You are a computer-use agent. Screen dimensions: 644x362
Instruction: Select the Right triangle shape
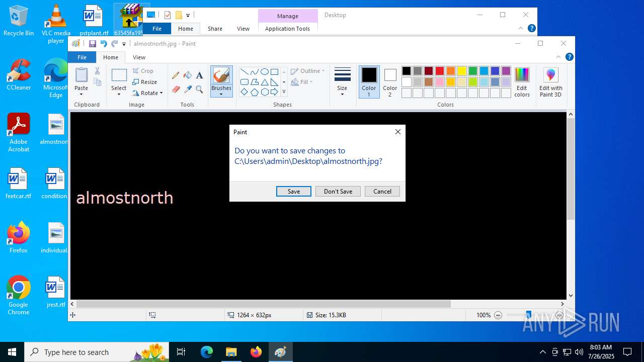click(274, 82)
